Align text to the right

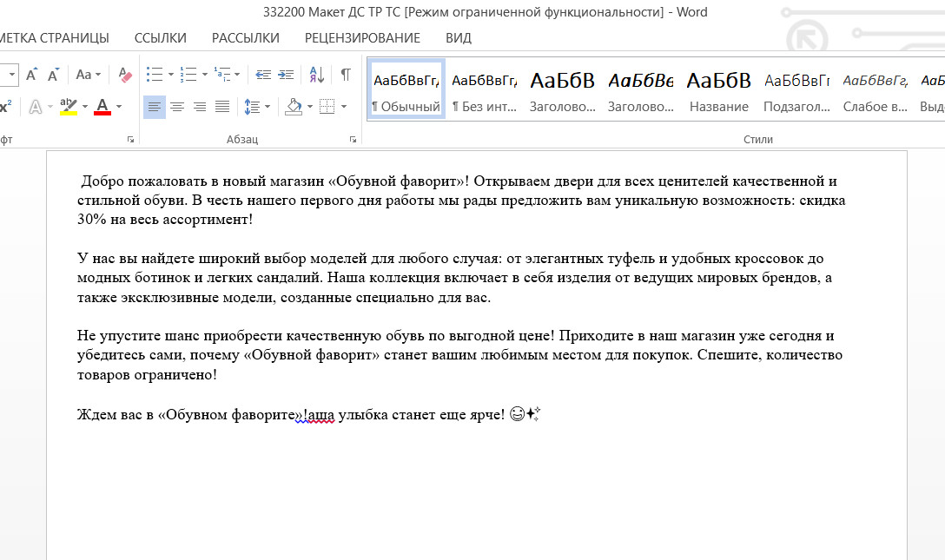pos(200,107)
